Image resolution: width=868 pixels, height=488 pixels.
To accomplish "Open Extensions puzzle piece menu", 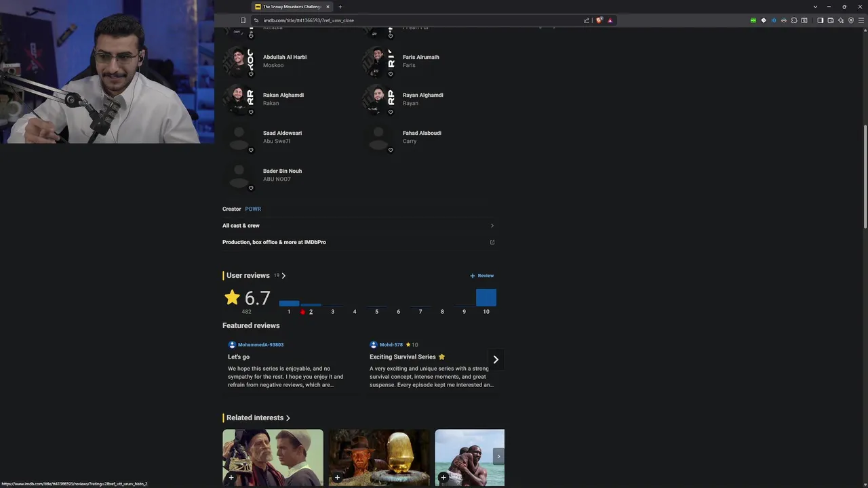I will tap(794, 20).
